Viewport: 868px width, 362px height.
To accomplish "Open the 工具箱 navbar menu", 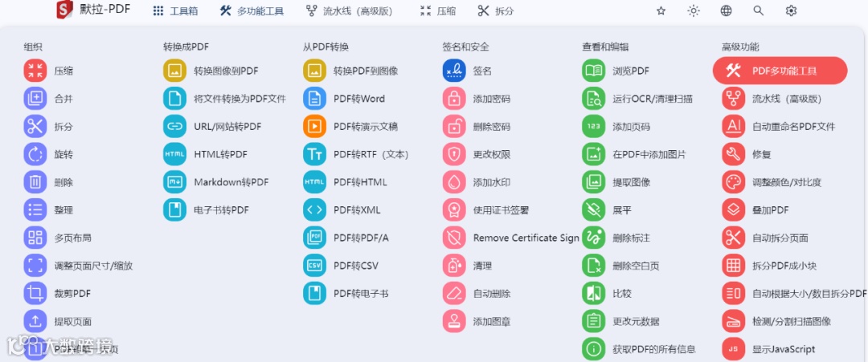I will pyautogui.click(x=175, y=10).
